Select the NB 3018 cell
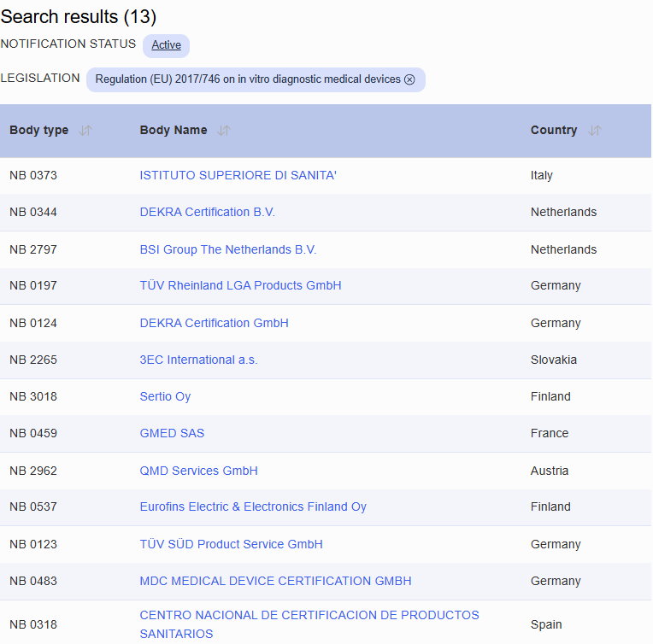The width and height of the screenshot is (653, 644). (x=33, y=396)
